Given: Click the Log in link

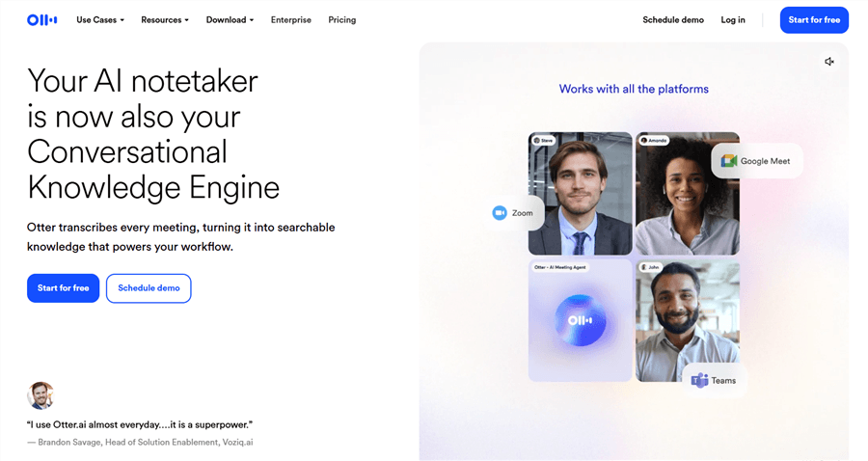Looking at the screenshot, I should 733,20.
